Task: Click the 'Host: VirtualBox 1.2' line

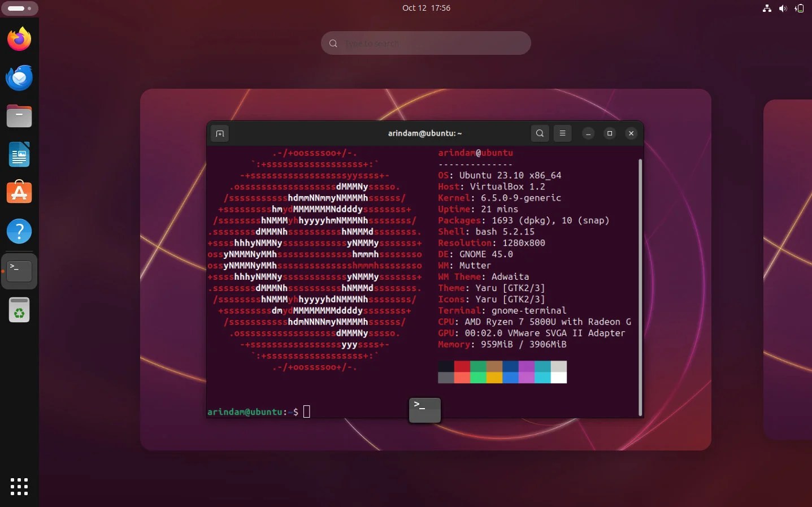Action: tap(492, 187)
